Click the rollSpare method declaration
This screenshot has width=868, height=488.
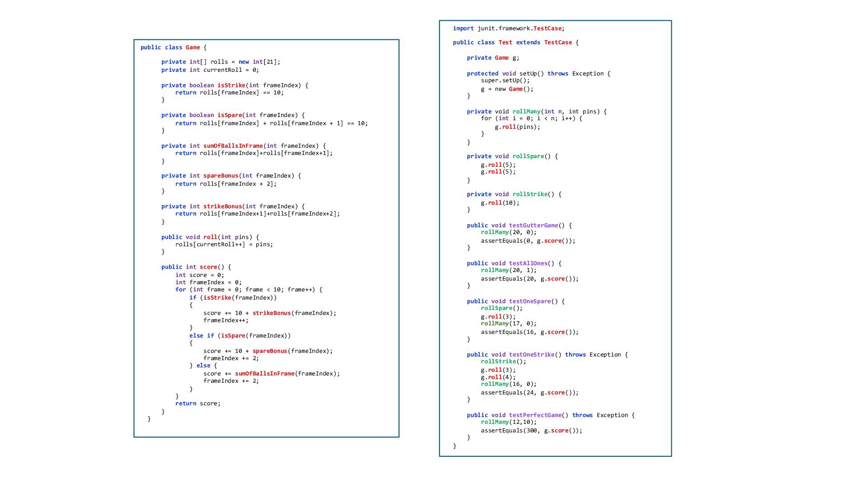(x=528, y=156)
